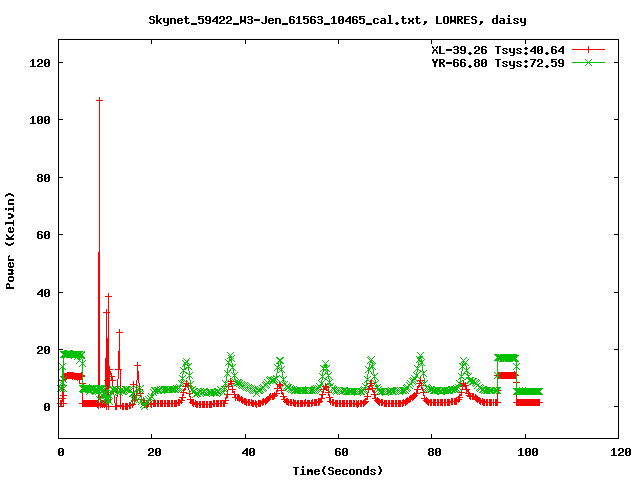Click the x-axis tick label 120
This screenshot has height=480, width=640.
coord(621,452)
